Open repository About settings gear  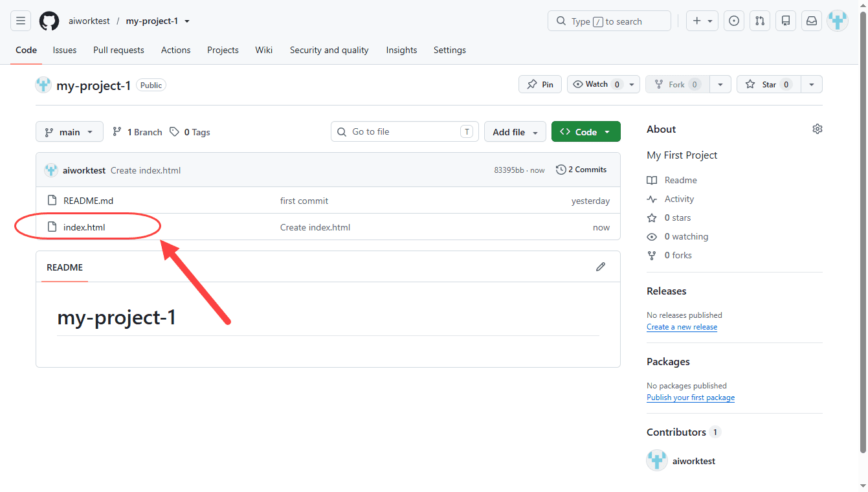click(x=818, y=129)
